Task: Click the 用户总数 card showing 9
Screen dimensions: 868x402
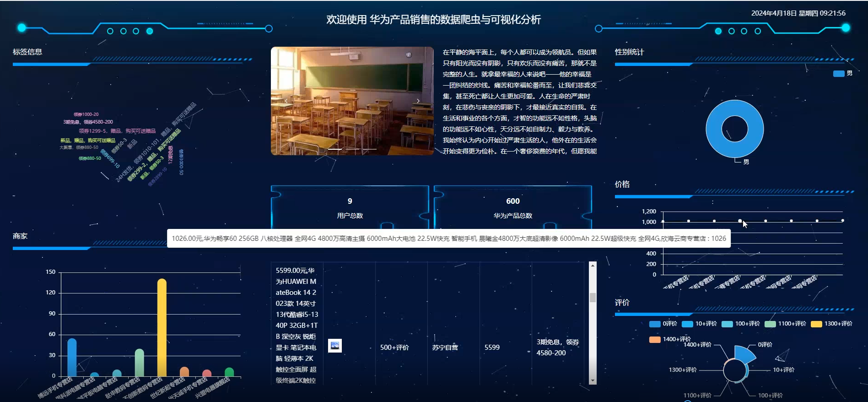Action: 350,208
